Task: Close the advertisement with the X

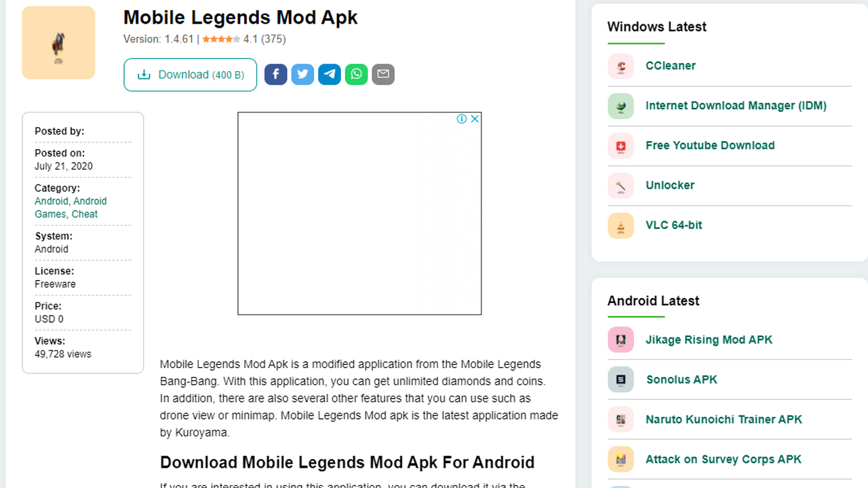Action: tap(475, 119)
